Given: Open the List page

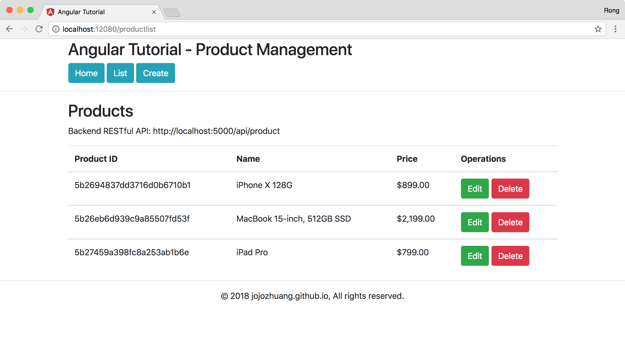Looking at the screenshot, I should pyautogui.click(x=120, y=73).
